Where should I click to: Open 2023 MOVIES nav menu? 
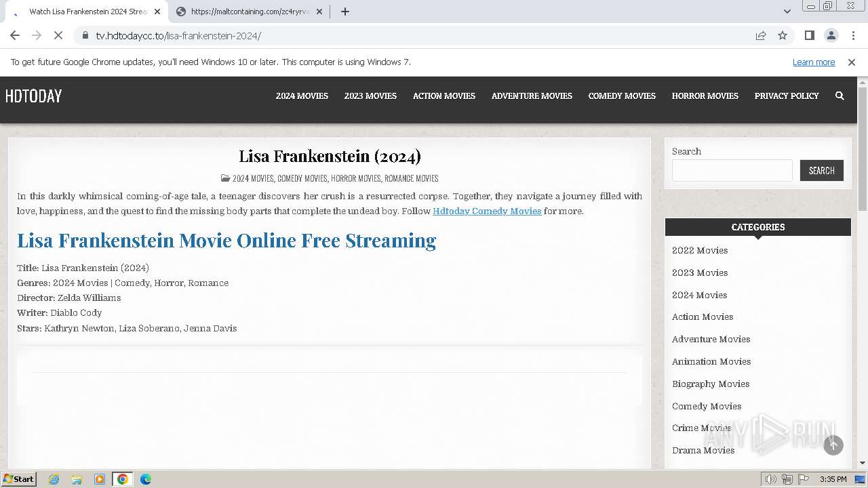[x=370, y=96]
